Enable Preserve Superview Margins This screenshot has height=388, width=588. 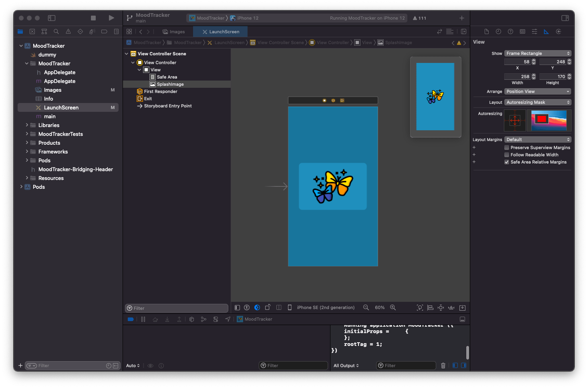[507, 148]
